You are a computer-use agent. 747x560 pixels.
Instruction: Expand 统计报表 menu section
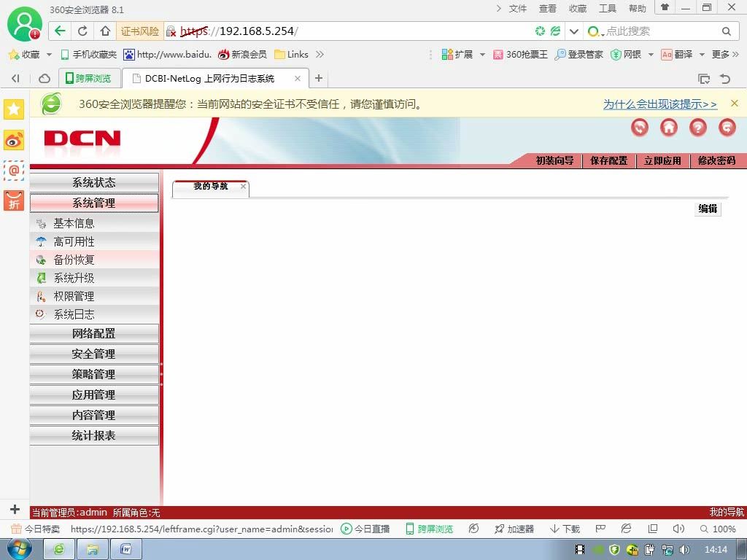[94, 435]
